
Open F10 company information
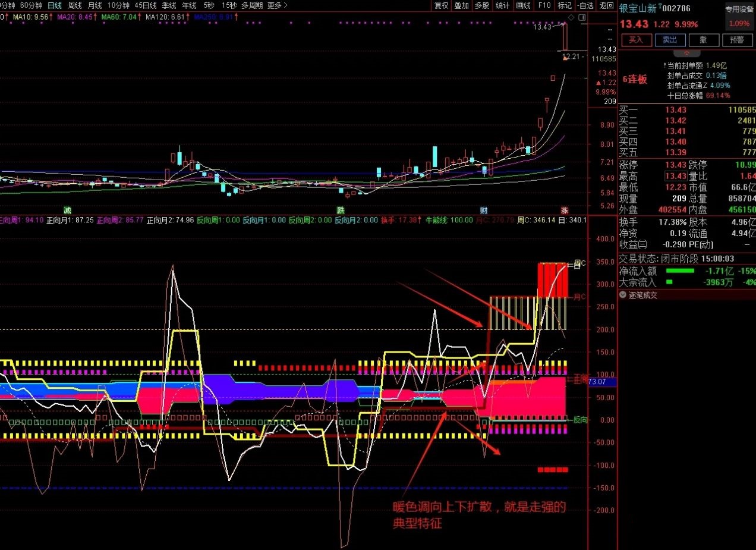[544, 5]
